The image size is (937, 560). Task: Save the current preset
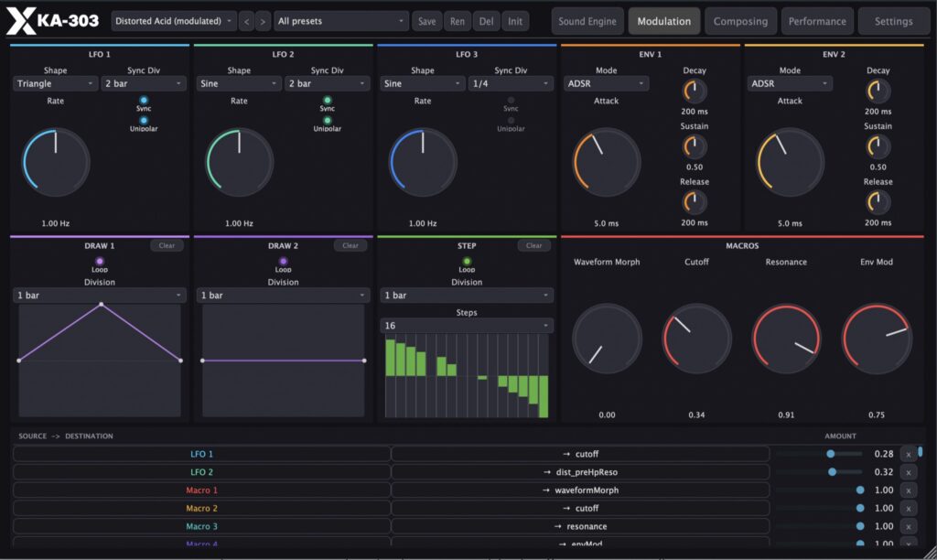tap(426, 22)
